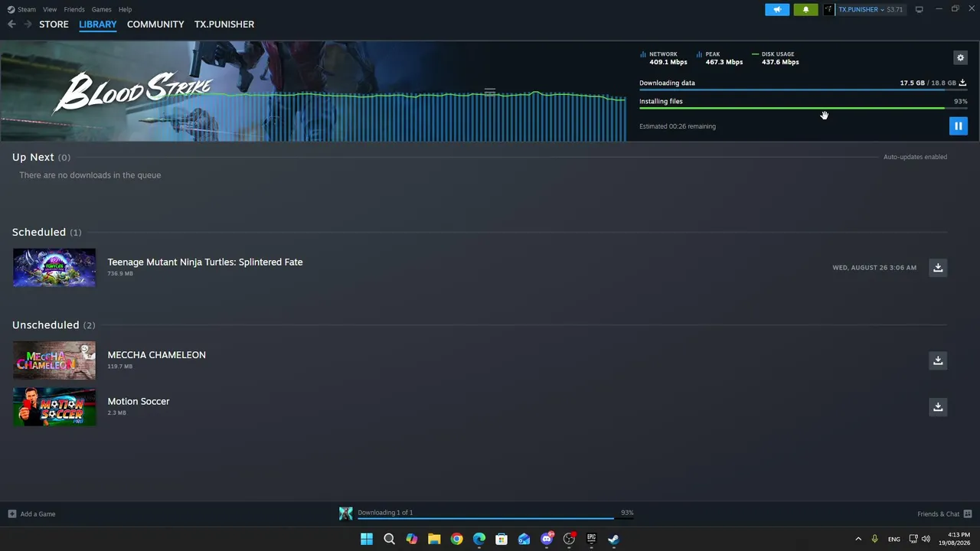This screenshot has width=980, height=551.
Task: Open Microsoft Edge from the taskbar
Action: pyautogui.click(x=479, y=539)
